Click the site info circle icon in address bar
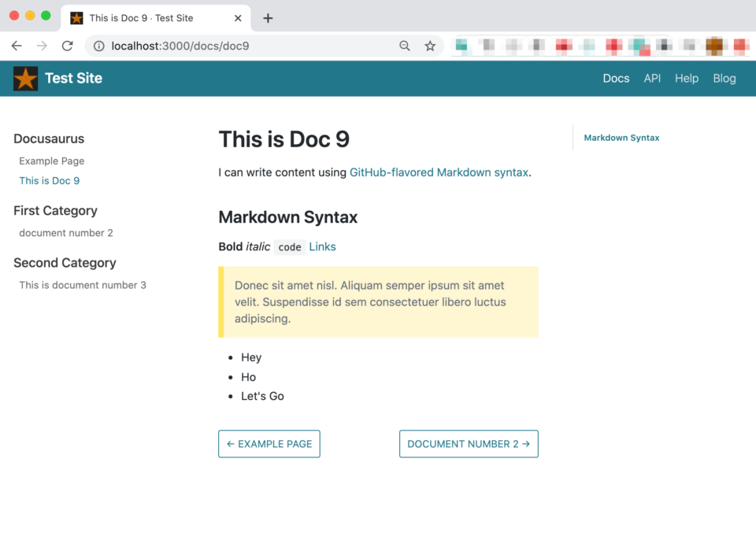The width and height of the screenshot is (756, 551). tap(98, 46)
